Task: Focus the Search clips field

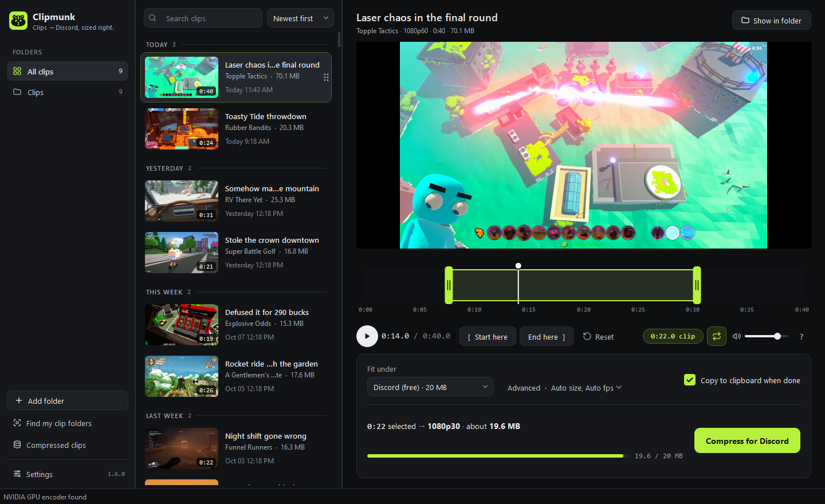Action: click(x=203, y=18)
